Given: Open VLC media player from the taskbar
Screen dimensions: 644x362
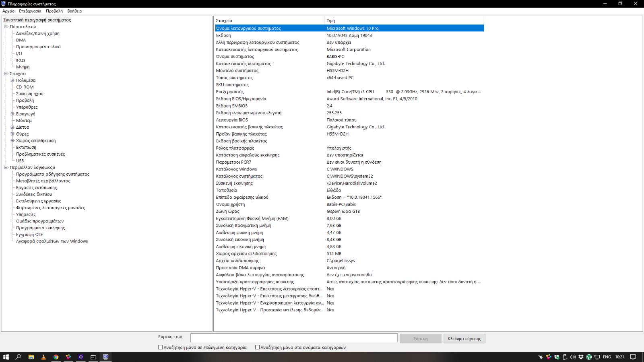Looking at the screenshot, I should [x=43, y=357].
